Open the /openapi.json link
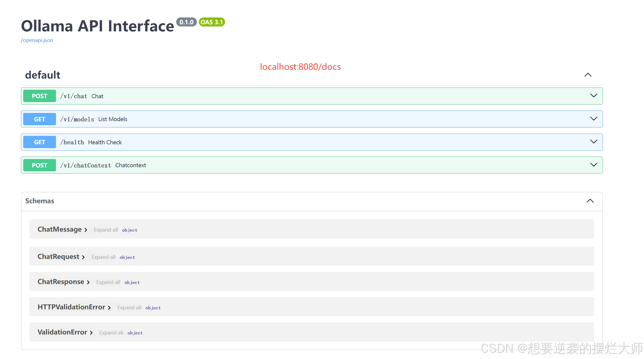Viewport: 644px width, 359px height. point(37,40)
